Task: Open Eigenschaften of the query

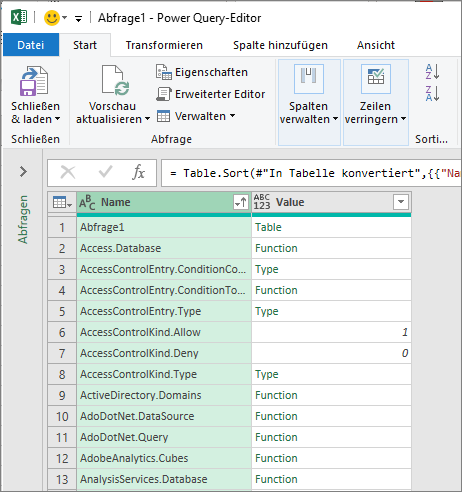Action: point(202,72)
